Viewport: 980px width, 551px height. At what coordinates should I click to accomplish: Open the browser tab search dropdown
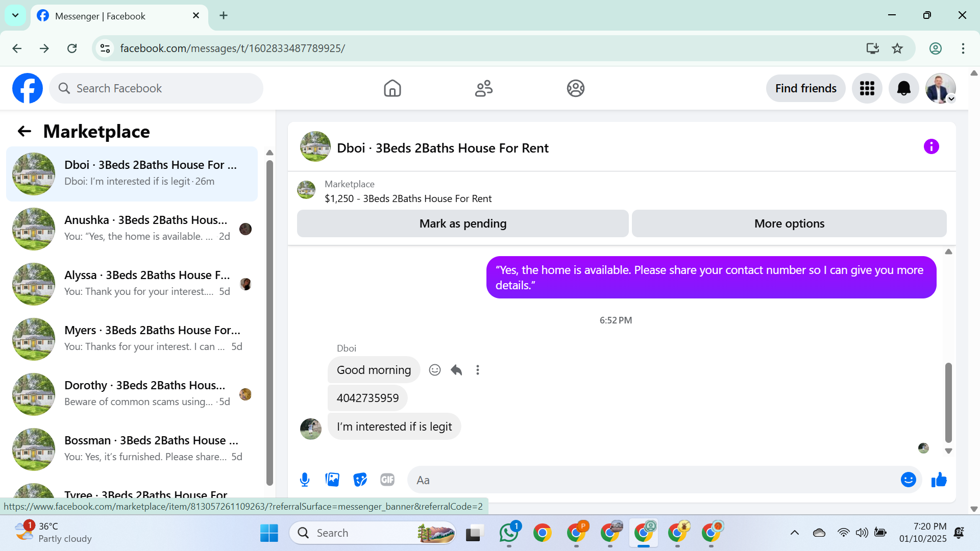pos(15,15)
